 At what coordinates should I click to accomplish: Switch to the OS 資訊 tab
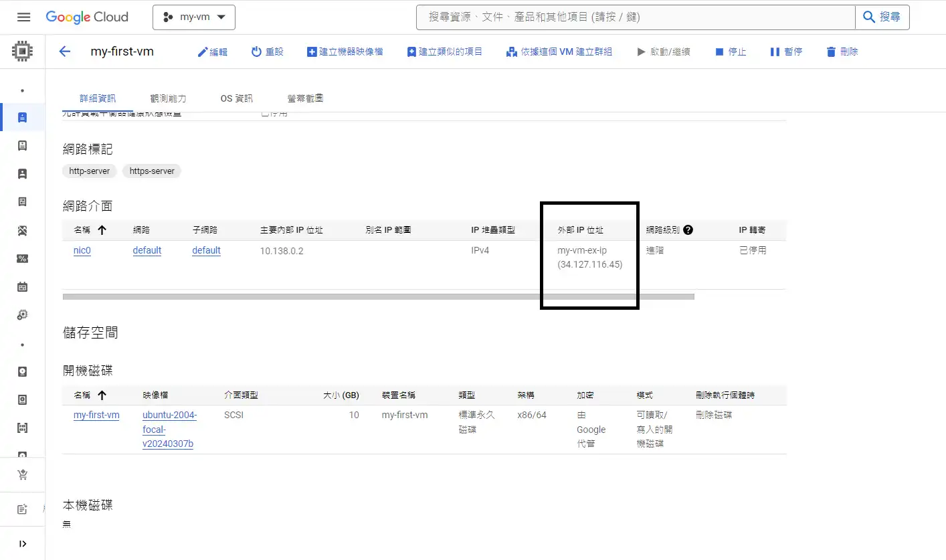[236, 98]
